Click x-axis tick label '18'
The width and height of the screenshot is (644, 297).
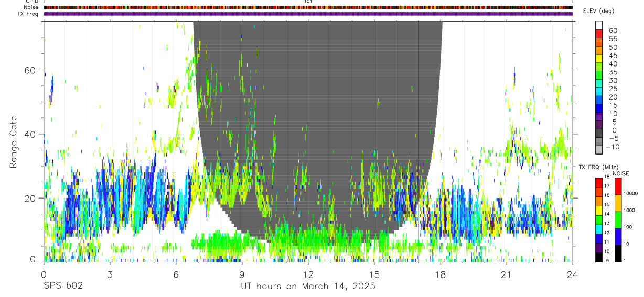441,274
